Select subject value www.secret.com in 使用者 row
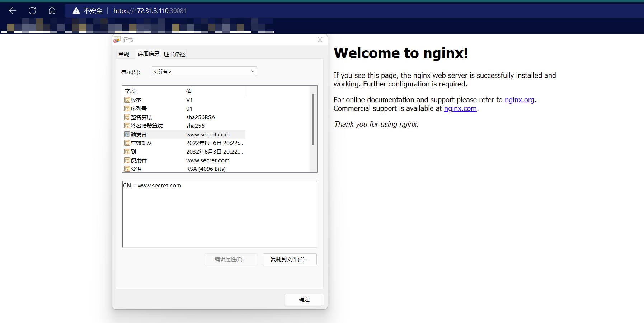Screen dimensions: 644x323 [x=208, y=160]
